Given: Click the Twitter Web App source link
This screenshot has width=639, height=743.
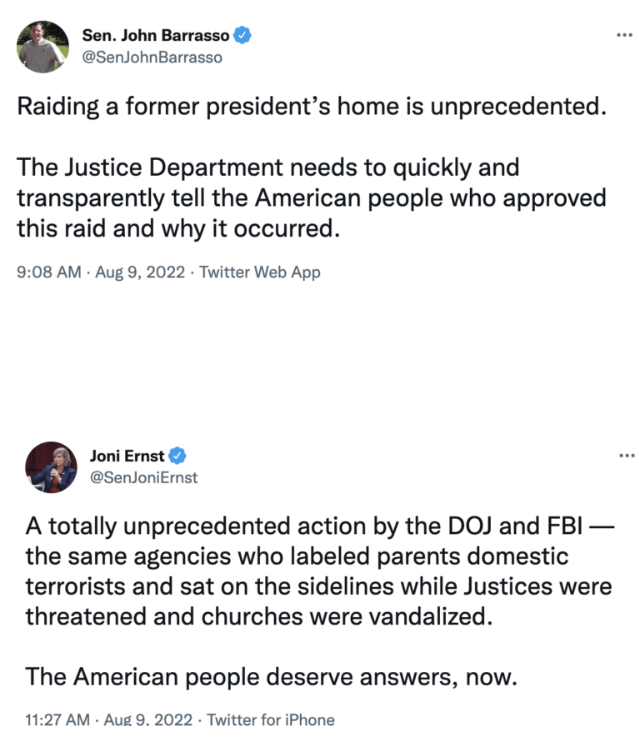Looking at the screenshot, I should pyautogui.click(x=260, y=272).
